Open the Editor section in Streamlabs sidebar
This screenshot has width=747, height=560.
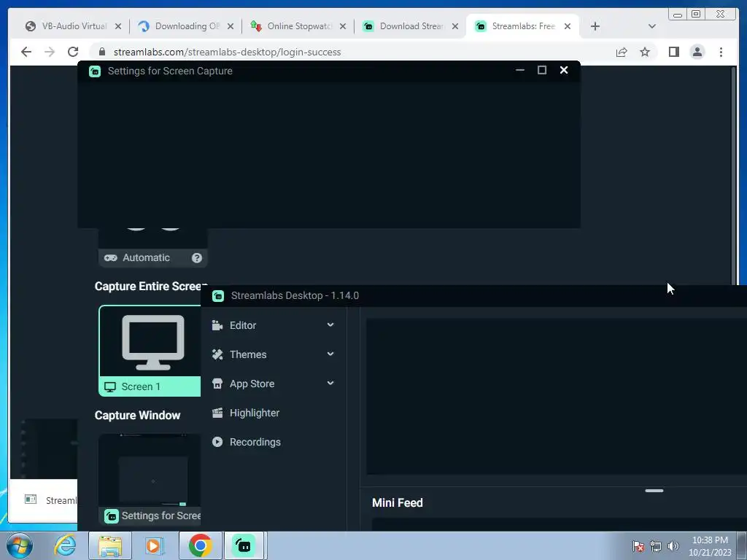[274, 325]
